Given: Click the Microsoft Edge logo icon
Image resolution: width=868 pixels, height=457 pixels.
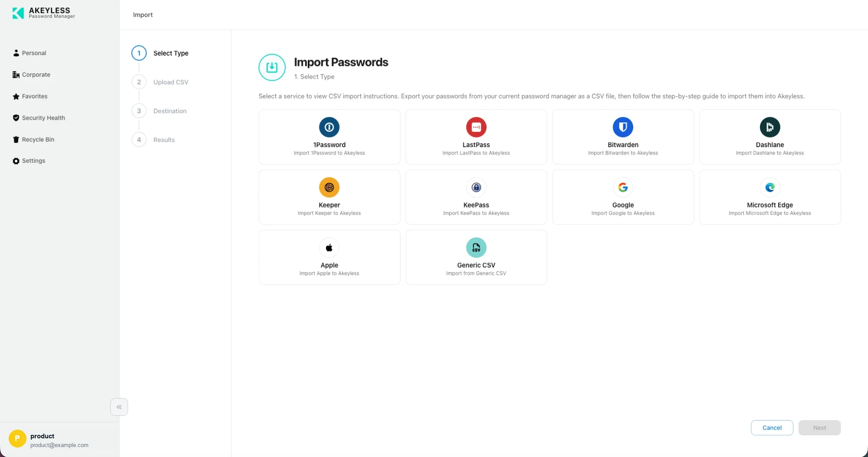Looking at the screenshot, I should 769,187.
